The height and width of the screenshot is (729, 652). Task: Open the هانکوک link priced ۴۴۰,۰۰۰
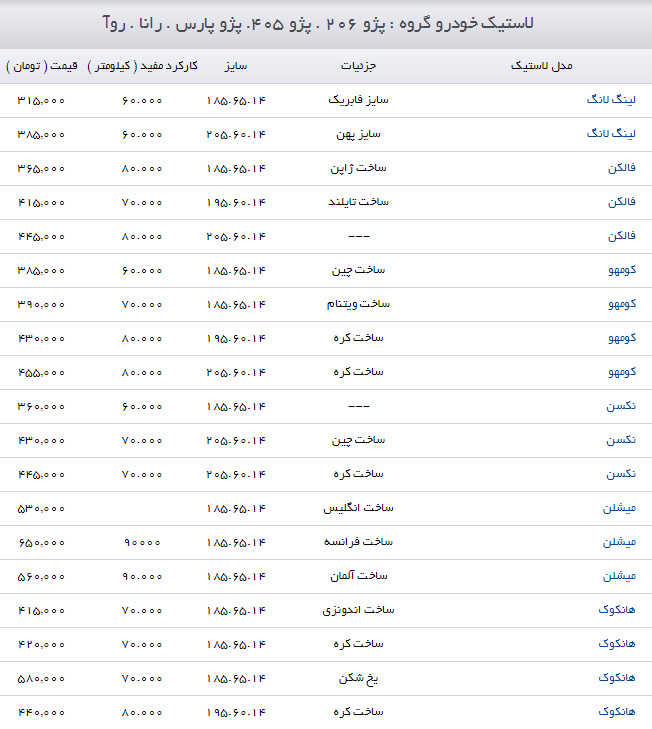617,712
